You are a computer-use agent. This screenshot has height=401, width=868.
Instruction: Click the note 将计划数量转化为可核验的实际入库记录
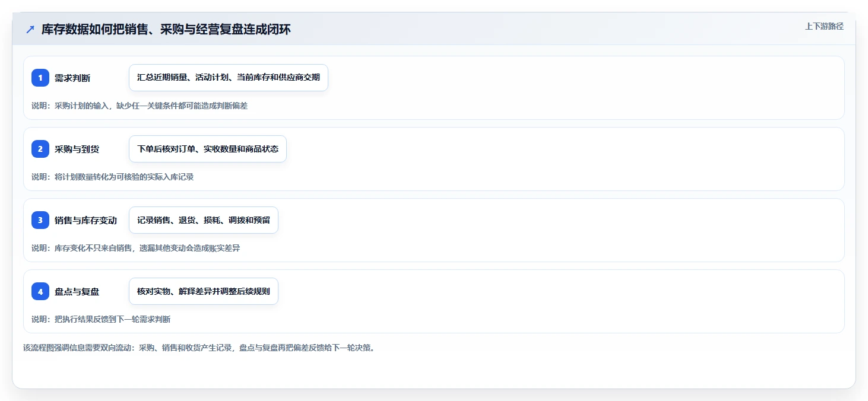pos(113,177)
